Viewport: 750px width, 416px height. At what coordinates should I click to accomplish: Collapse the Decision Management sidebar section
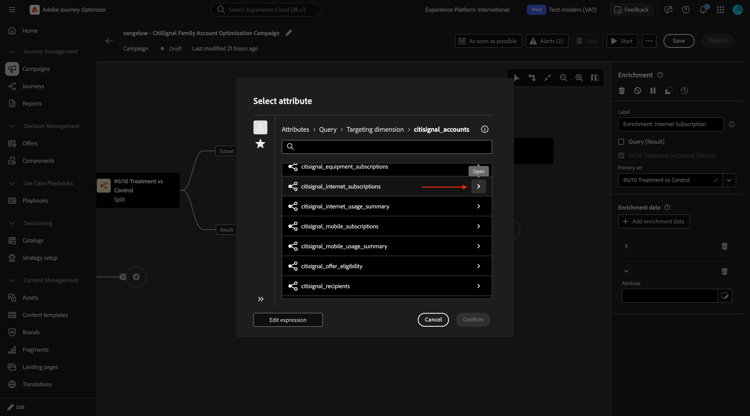12,126
